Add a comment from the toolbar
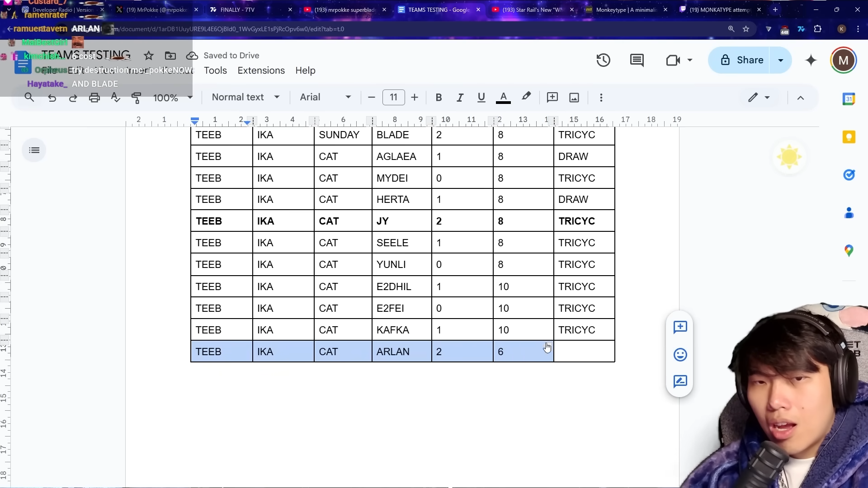This screenshot has height=488, width=868. click(x=552, y=98)
